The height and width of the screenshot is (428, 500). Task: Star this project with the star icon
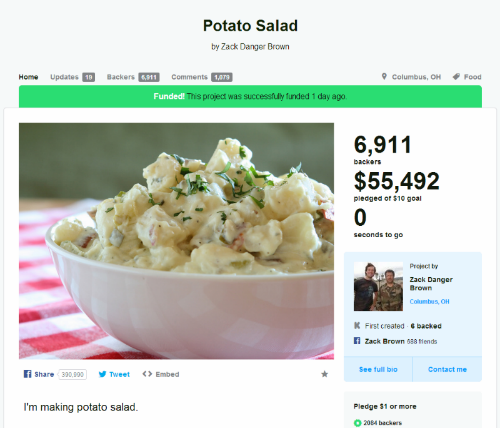tap(324, 374)
